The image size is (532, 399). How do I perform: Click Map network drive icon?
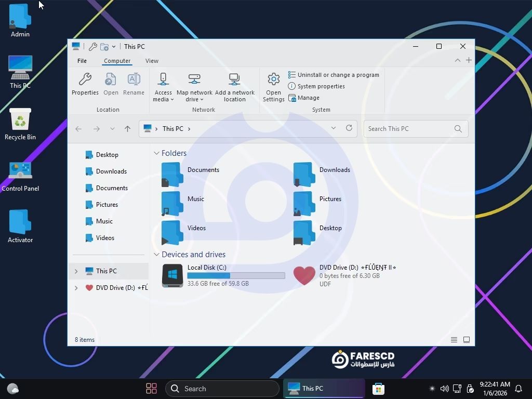(194, 79)
